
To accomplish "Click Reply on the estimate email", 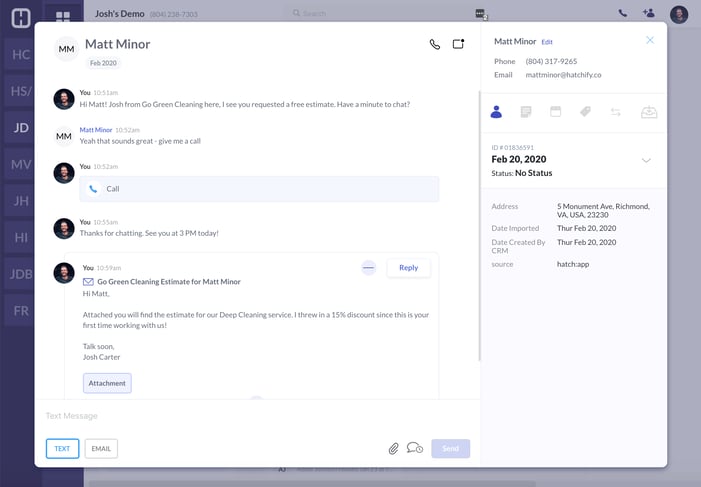I will pos(408,268).
